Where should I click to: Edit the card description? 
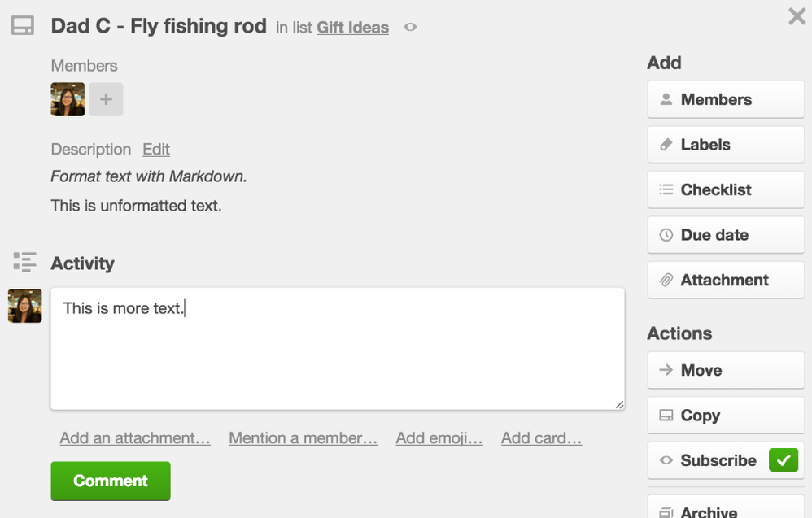point(156,150)
